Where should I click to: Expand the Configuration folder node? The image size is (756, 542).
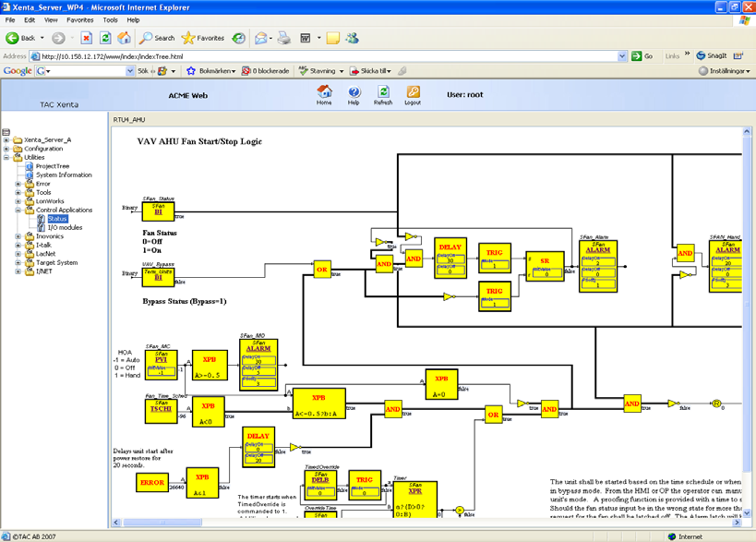tap(6, 149)
